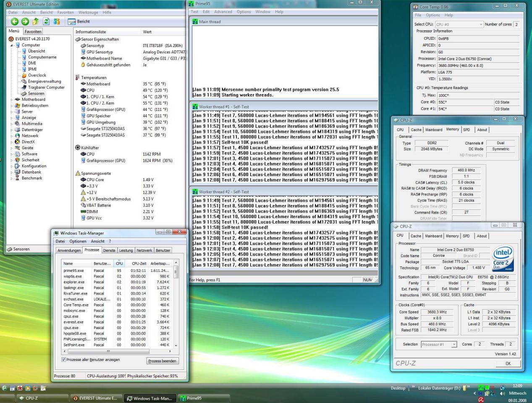
Task: Expand the Betriebssystem node in EVEREST tree
Action: (x=12, y=105)
